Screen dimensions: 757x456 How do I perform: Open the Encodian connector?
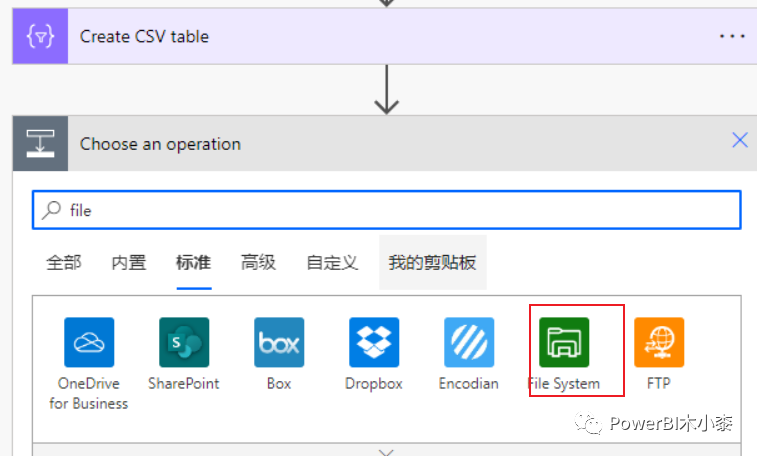coord(469,342)
